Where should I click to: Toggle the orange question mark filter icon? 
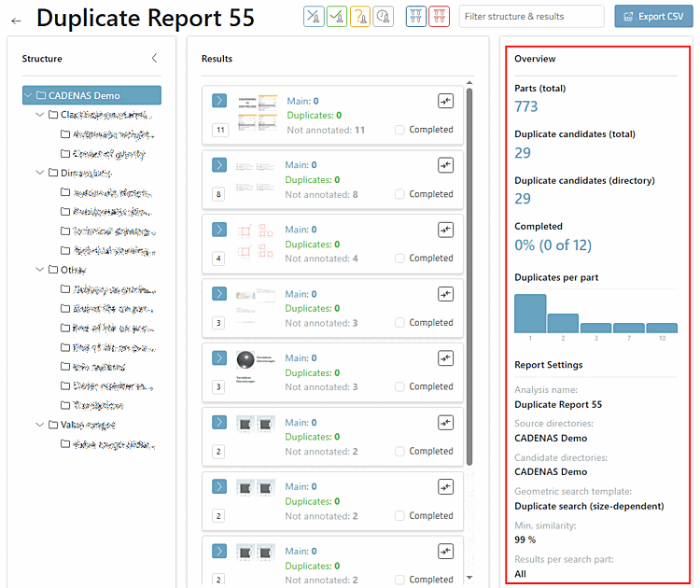[360, 17]
